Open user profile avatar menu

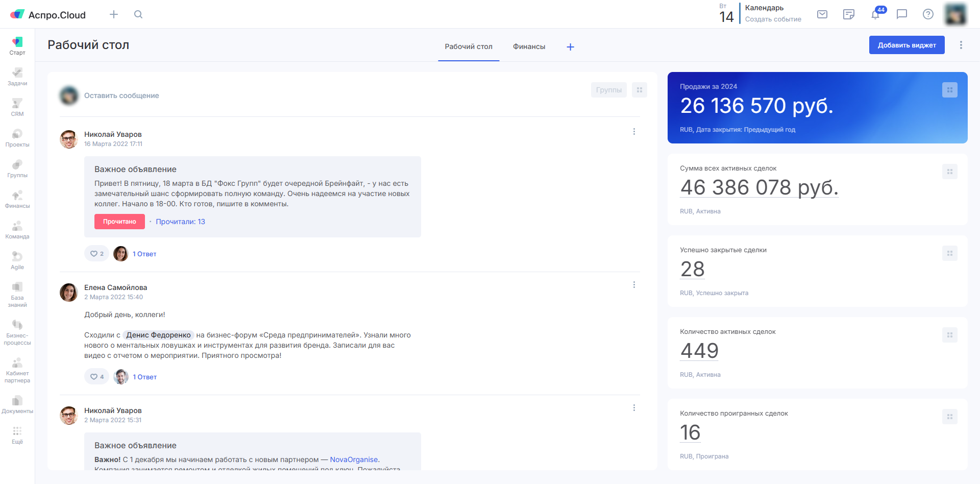coord(955,14)
